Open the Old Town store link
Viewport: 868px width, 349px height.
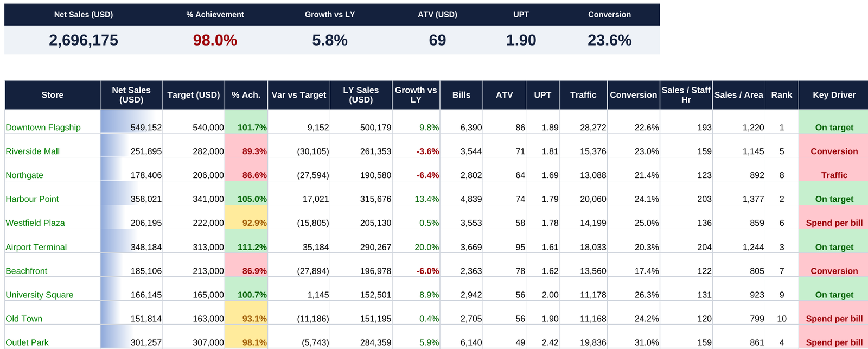pos(24,319)
